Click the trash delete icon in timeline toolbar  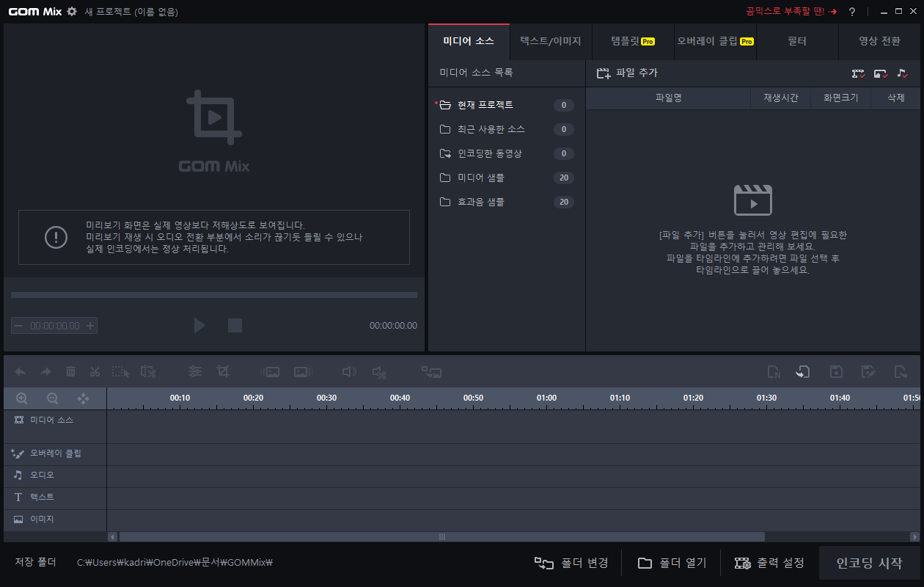[70, 372]
